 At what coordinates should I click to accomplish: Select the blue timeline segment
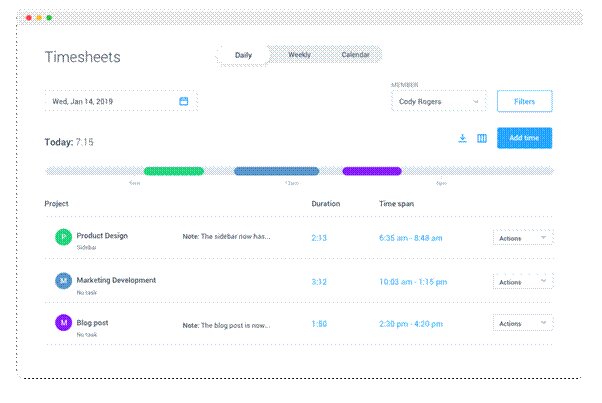tap(276, 171)
